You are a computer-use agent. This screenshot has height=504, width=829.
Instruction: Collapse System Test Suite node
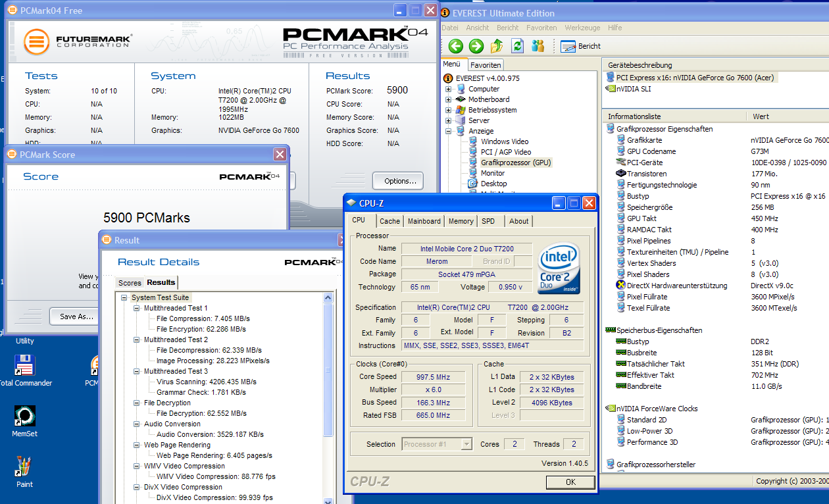tap(124, 297)
